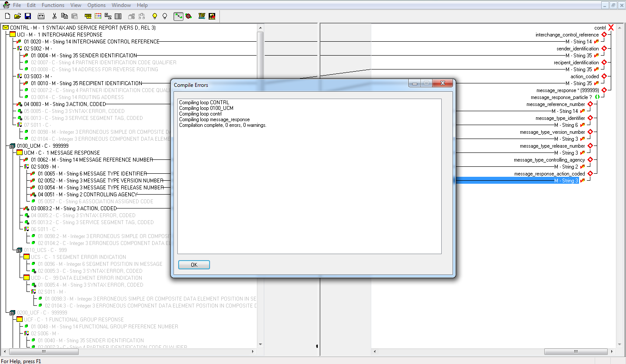Click the ruler measurement toolbar icon
Image resolution: width=626 pixels, height=364 pixels.
coord(87,16)
